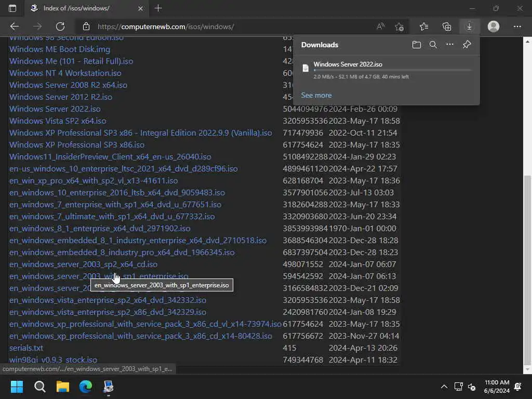
Task: Download Windows Vista SP2 x64.iso
Action: point(58,121)
